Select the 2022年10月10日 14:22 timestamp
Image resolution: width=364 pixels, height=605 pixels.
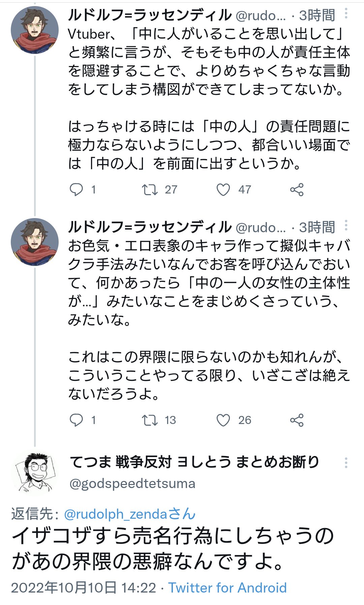(x=84, y=588)
